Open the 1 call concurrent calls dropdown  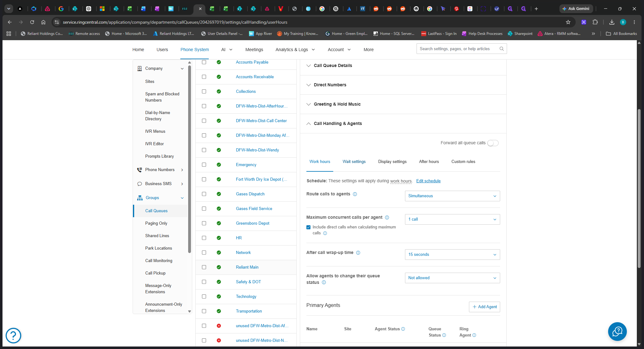[452, 219]
